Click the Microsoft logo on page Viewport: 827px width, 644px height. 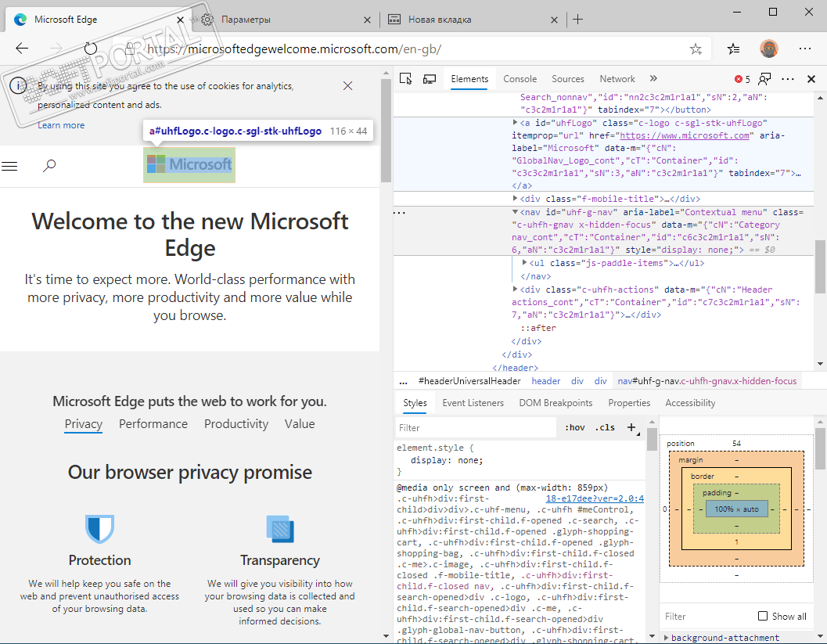tap(189, 164)
